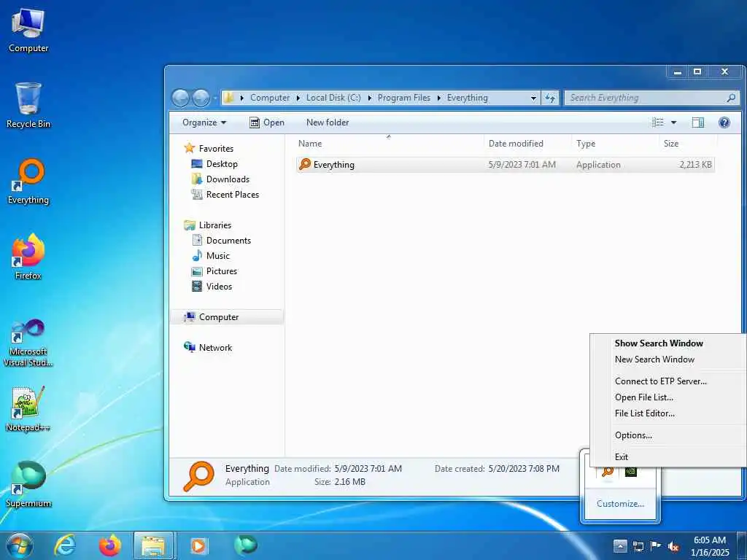
Task: Open the Recycle Bin desktop icon
Action: (x=28, y=106)
